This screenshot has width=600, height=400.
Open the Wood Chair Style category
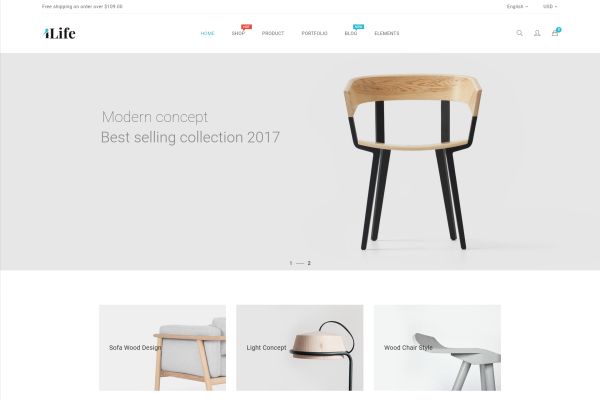point(437,348)
